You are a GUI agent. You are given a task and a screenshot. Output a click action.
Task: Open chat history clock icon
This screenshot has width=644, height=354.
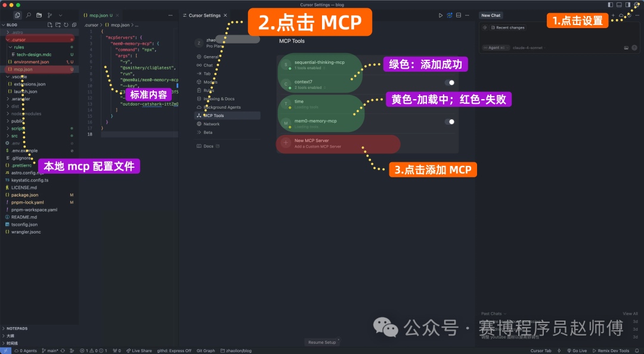(x=629, y=15)
